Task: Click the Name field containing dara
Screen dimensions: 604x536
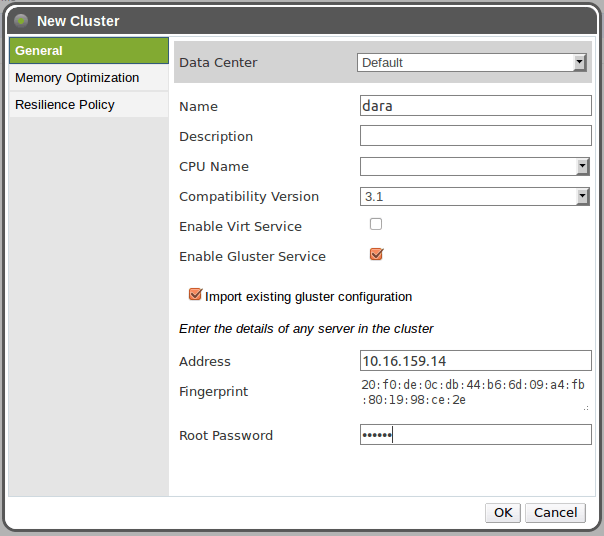Action: pos(475,106)
